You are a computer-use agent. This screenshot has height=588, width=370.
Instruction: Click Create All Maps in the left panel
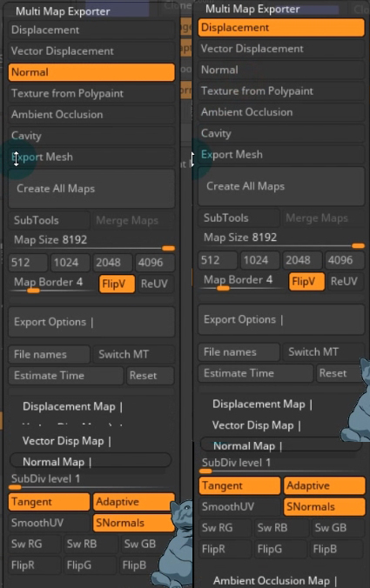[91, 189]
